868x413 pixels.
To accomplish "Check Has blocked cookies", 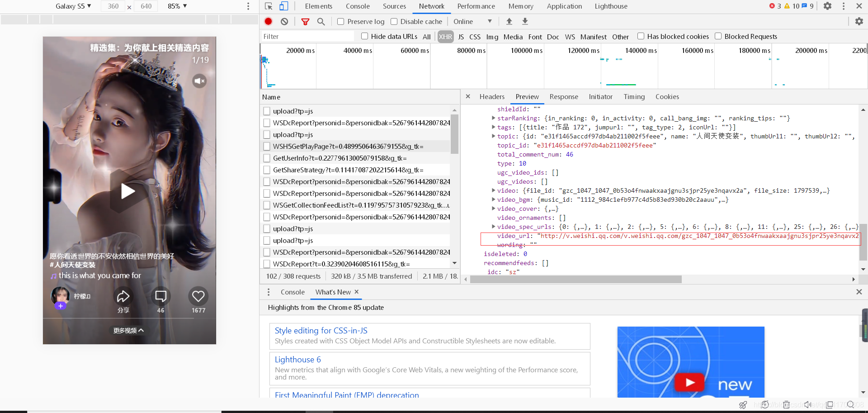I will point(641,36).
